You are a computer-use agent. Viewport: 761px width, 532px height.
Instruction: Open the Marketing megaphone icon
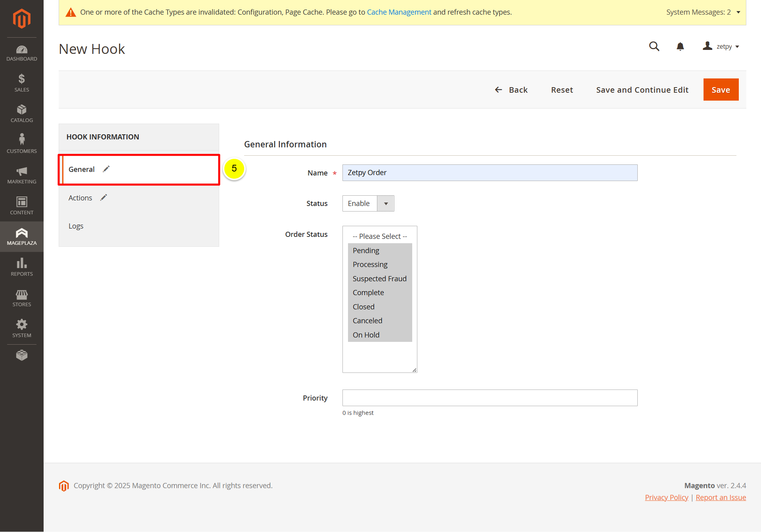pyautogui.click(x=22, y=175)
